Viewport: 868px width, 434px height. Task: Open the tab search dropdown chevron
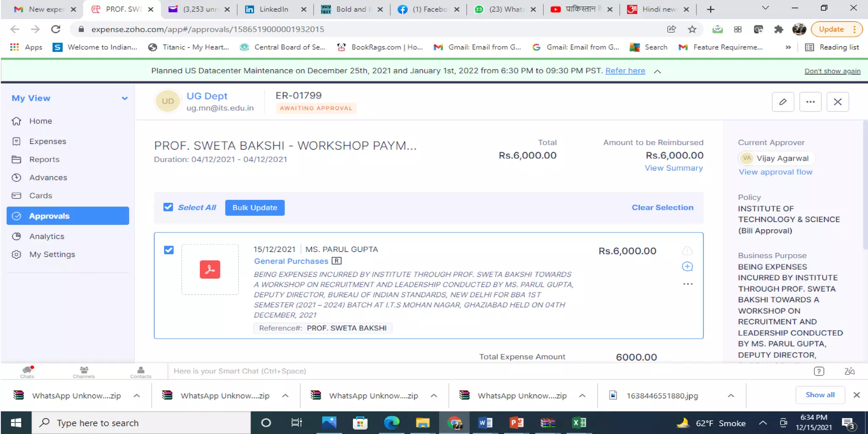(765, 8)
